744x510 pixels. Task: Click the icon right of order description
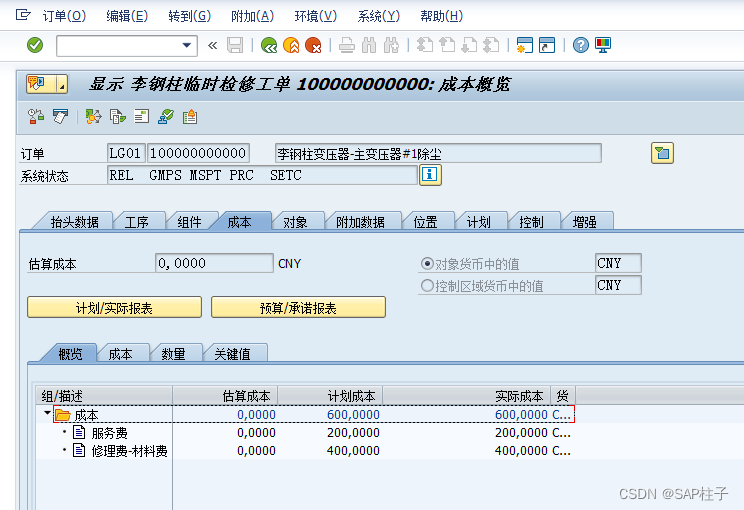(x=662, y=153)
